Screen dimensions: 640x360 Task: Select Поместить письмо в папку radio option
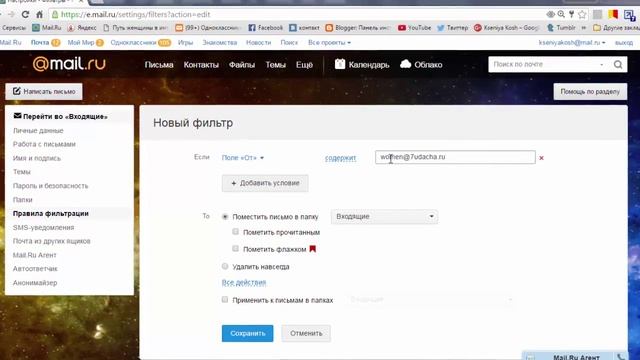pyautogui.click(x=225, y=217)
